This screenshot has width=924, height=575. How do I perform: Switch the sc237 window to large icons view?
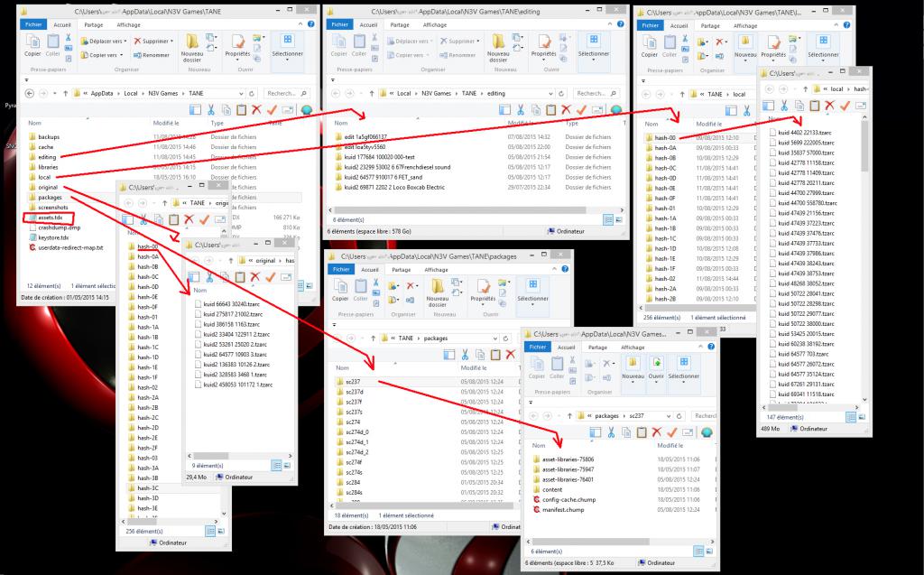[708, 552]
